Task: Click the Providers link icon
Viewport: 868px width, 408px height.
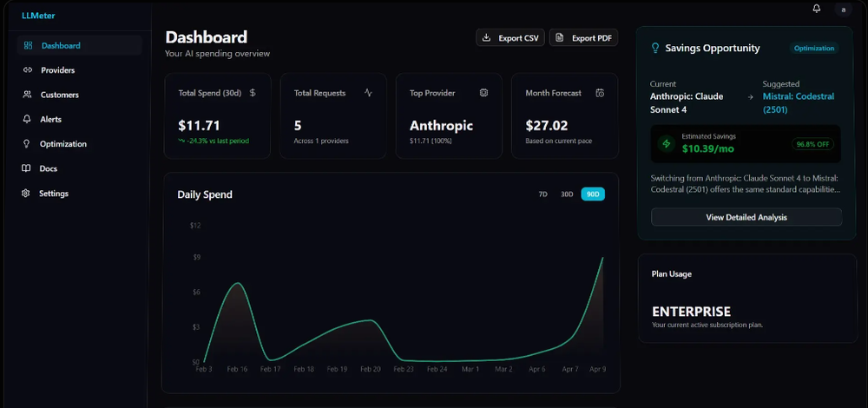Action: point(27,70)
